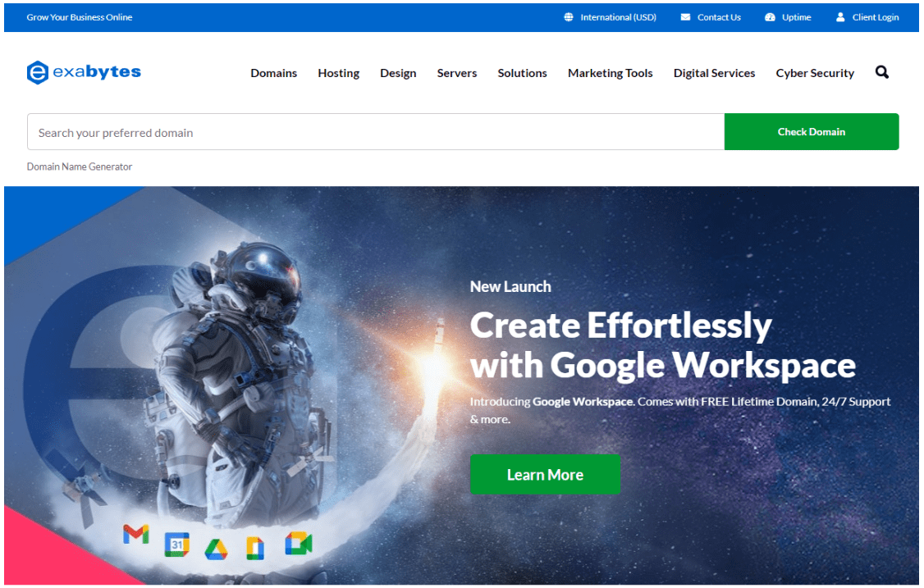Click the Exabytes logo
The width and height of the screenshot is (924, 588).
click(84, 72)
